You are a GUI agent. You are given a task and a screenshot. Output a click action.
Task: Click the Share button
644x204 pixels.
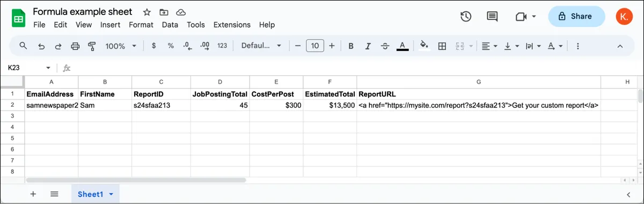[577, 17]
